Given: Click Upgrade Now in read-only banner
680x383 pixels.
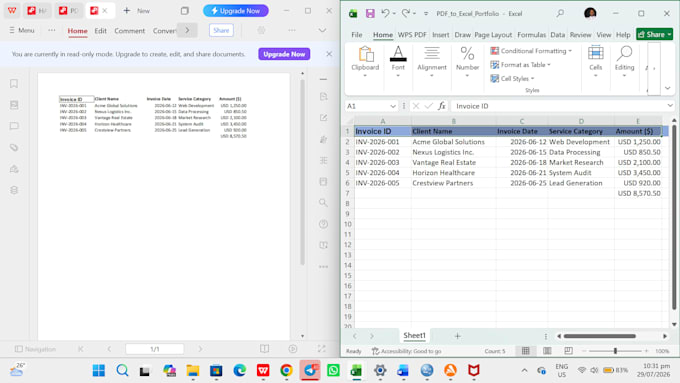Looking at the screenshot, I should click(x=284, y=54).
